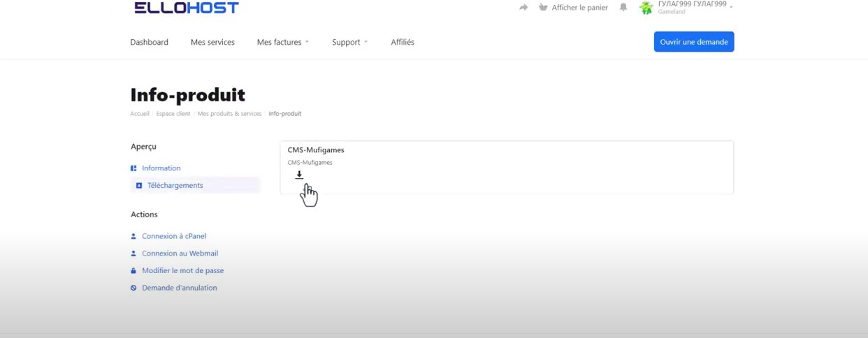Click the Aperçu sidebar heading

click(x=143, y=147)
